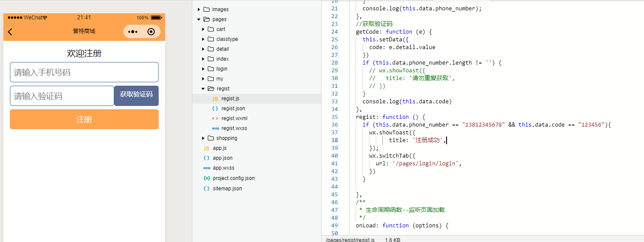The height and width of the screenshot is (242, 644).
Task: Tap the circular close capsule icon
Action: coord(151,32)
